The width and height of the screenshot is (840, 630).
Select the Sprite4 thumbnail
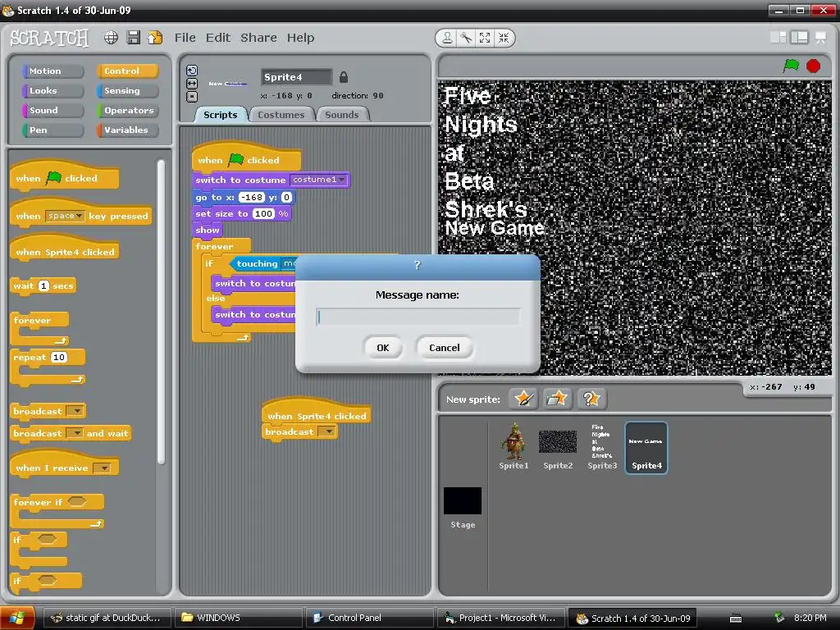coord(646,448)
